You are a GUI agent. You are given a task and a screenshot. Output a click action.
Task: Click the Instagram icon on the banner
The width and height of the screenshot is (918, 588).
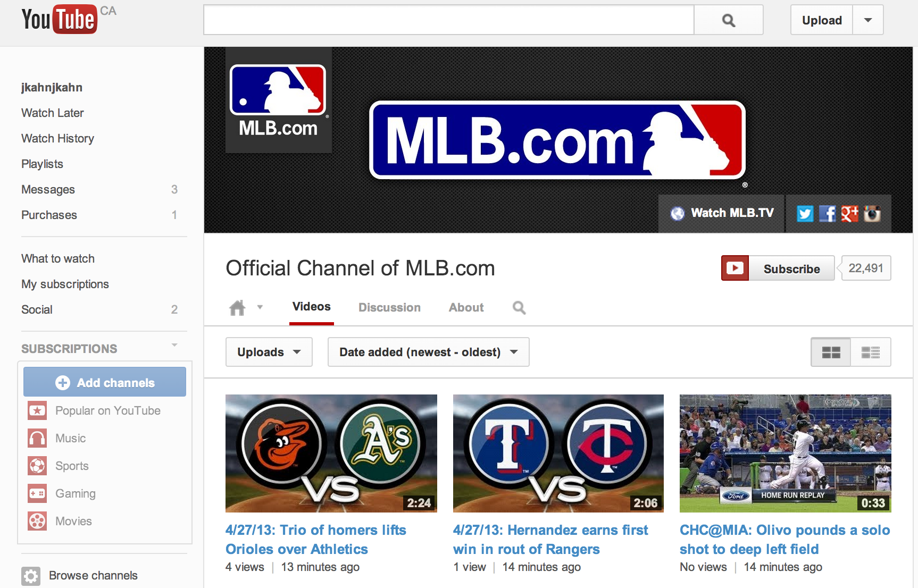(873, 213)
